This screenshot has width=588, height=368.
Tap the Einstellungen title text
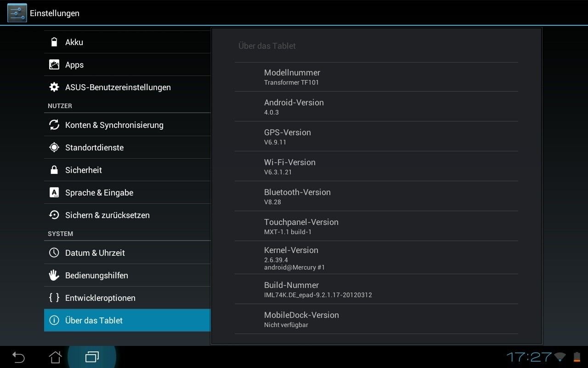coord(55,13)
